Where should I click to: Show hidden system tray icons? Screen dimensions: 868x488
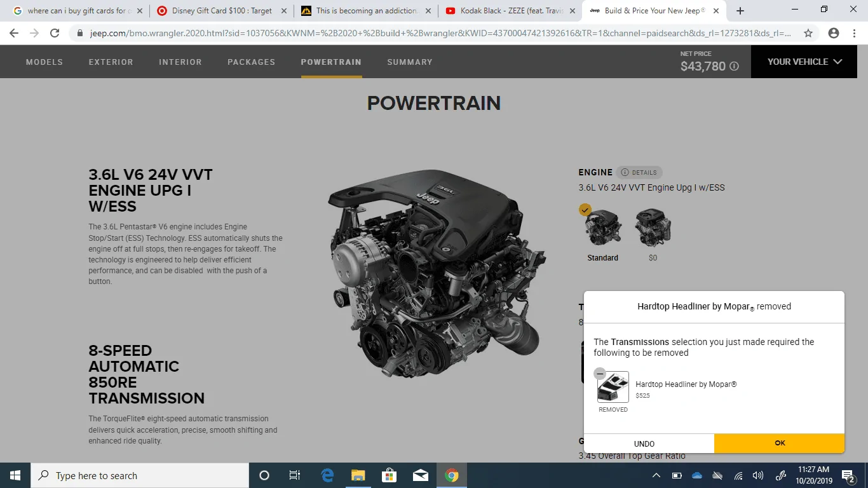pos(656,475)
